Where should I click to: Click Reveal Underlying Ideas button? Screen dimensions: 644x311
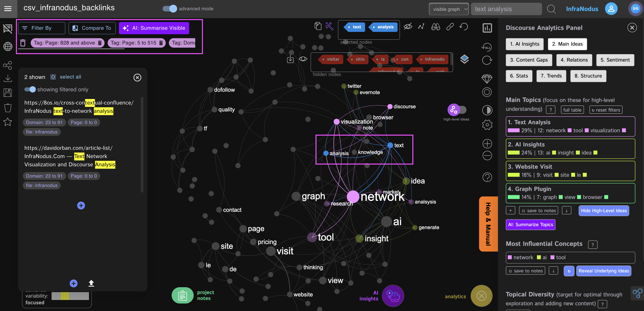603,271
